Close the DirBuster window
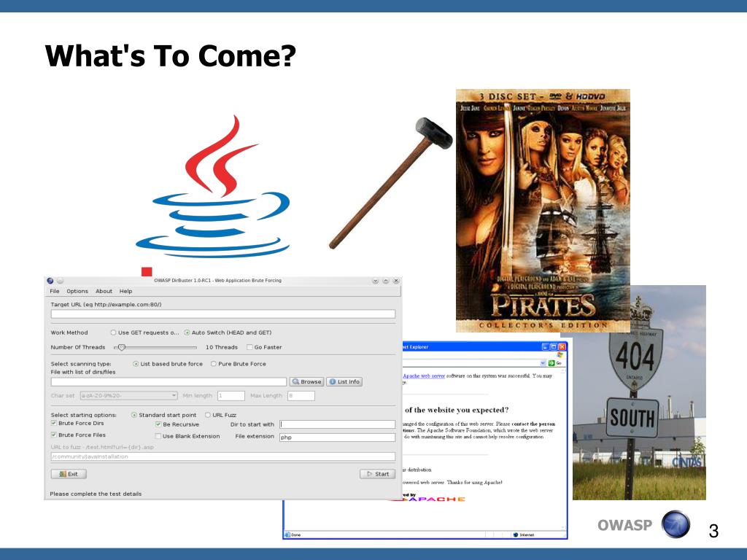The width and height of the screenshot is (747, 560). [396, 281]
